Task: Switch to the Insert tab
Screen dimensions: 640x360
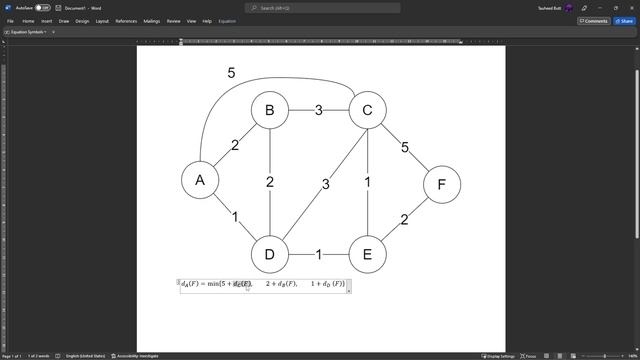Action: point(47,21)
